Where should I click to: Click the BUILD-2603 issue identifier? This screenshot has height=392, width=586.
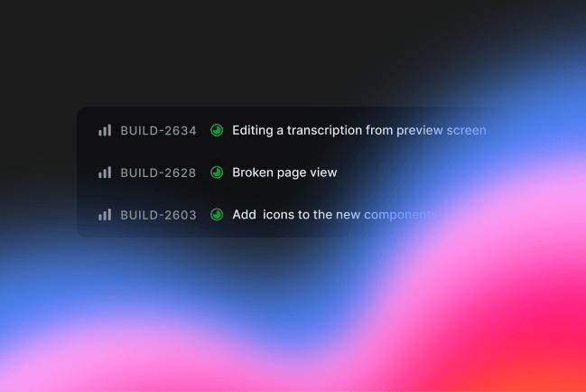click(x=158, y=215)
